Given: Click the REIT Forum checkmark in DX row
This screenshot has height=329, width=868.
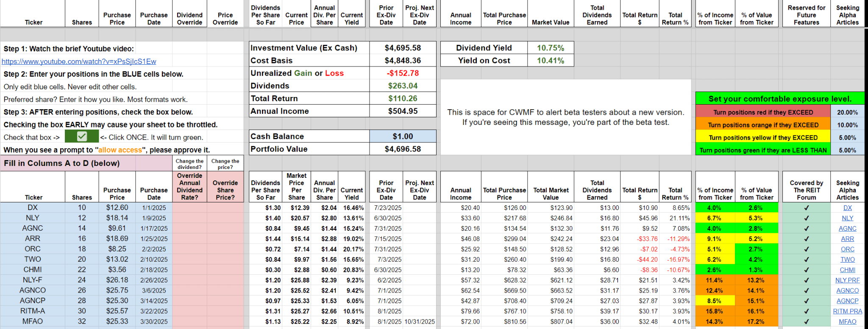Looking at the screenshot, I should coord(806,208).
